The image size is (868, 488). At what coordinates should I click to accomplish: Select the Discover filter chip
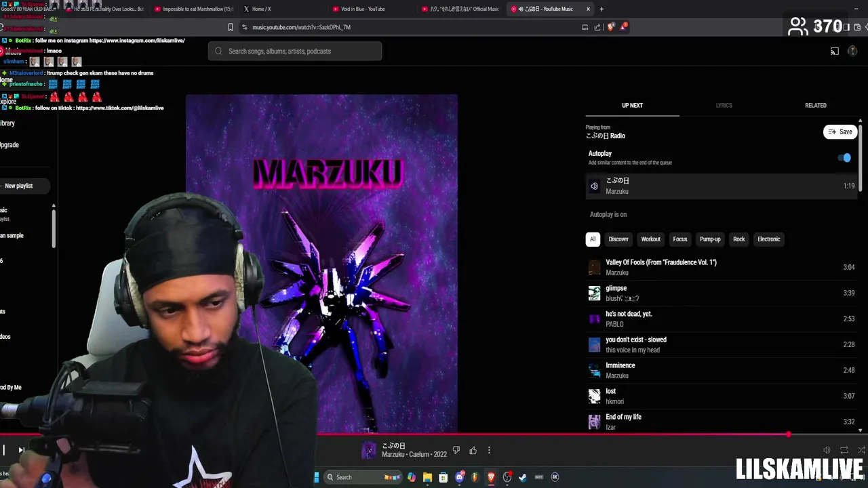coord(618,239)
